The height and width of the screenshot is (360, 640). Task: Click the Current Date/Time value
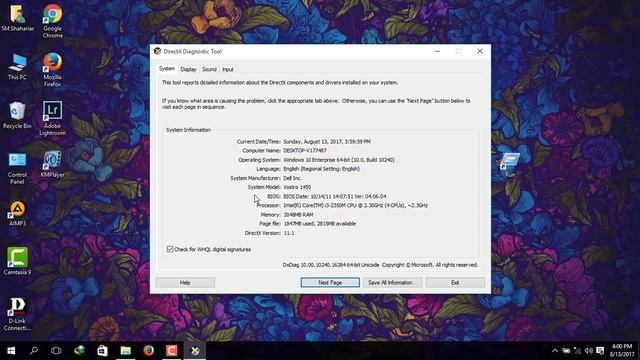coord(327,142)
